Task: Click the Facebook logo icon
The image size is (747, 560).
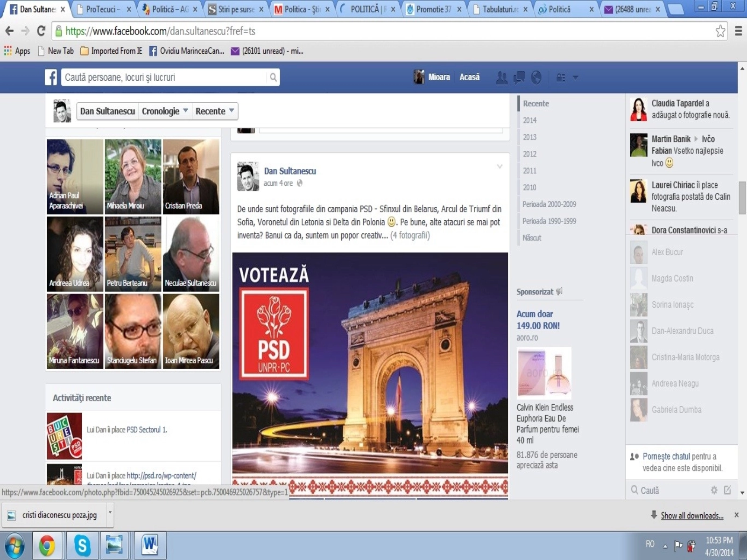Action: pyautogui.click(x=51, y=77)
